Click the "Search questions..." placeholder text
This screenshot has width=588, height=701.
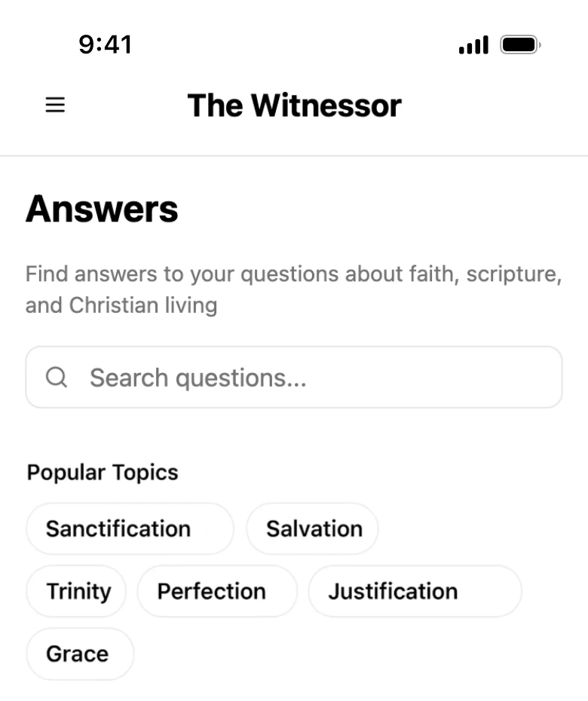point(198,377)
